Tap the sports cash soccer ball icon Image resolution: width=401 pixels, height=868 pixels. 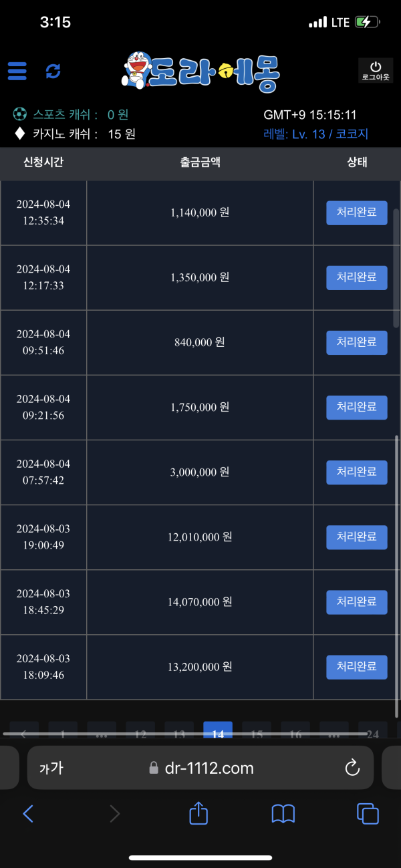point(19,114)
